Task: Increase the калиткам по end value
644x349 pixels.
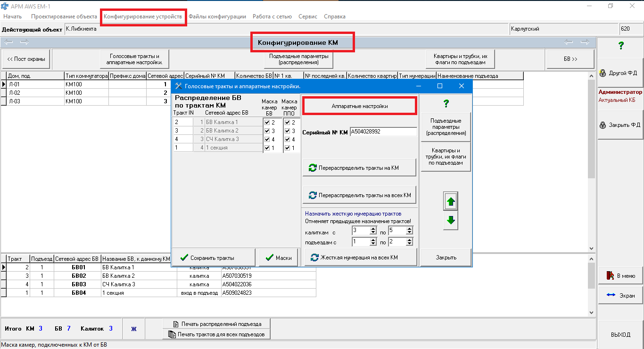Action: (409, 229)
